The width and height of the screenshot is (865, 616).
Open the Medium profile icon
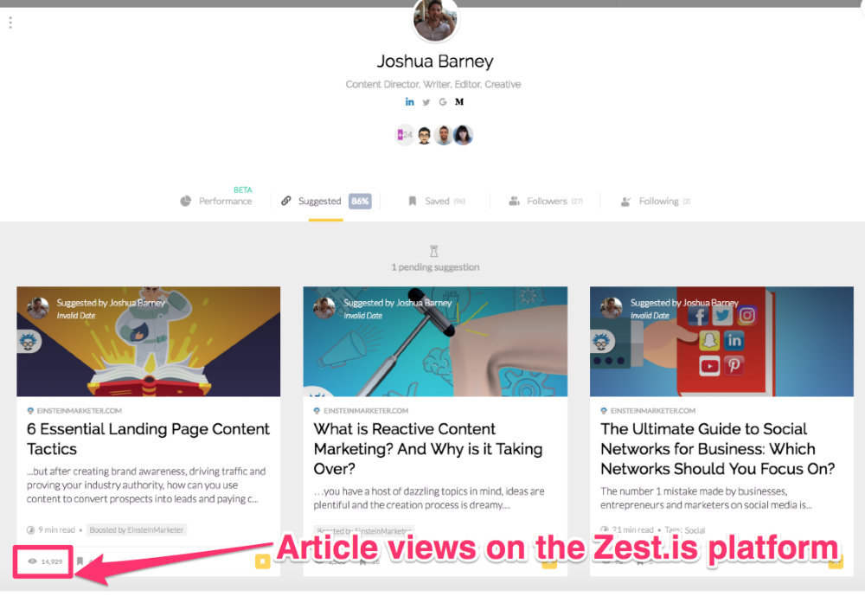(x=459, y=102)
